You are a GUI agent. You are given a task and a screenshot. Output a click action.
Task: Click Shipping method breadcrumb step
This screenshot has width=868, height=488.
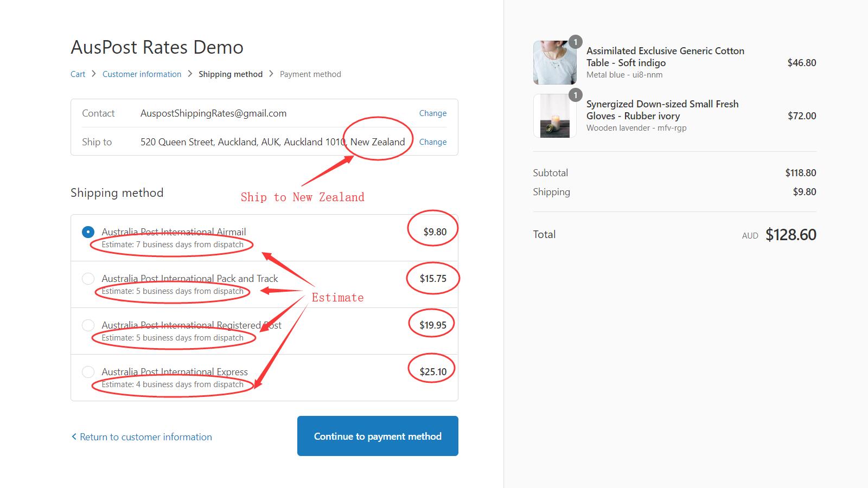[x=231, y=74]
